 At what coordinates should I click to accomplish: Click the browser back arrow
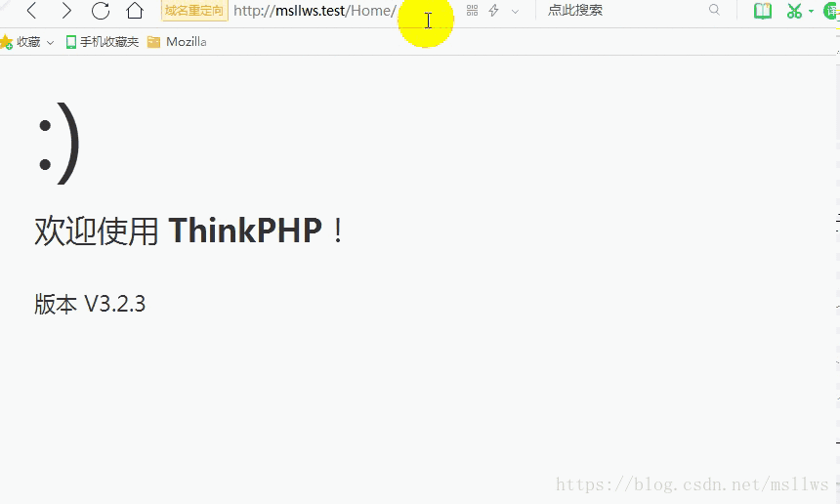[x=31, y=11]
